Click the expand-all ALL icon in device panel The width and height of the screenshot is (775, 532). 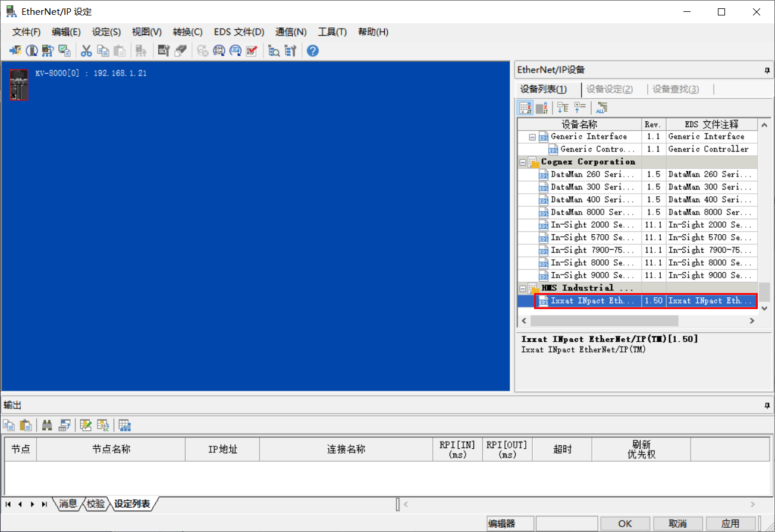601,108
